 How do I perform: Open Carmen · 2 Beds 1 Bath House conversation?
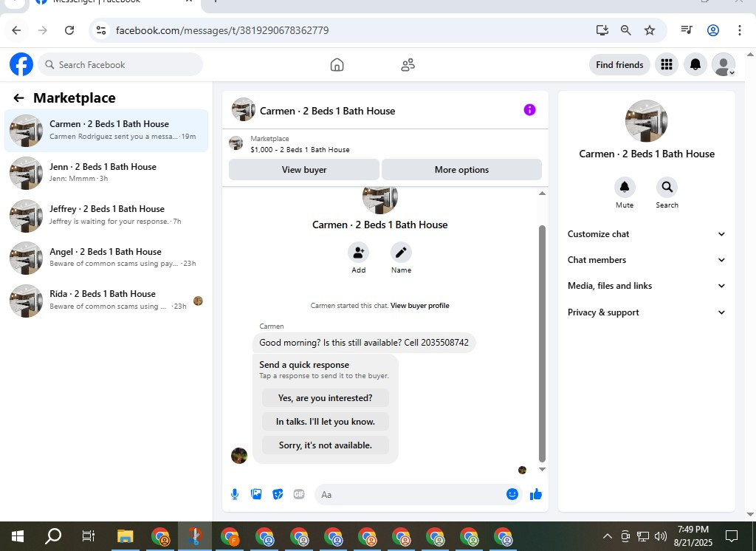tap(106, 131)
